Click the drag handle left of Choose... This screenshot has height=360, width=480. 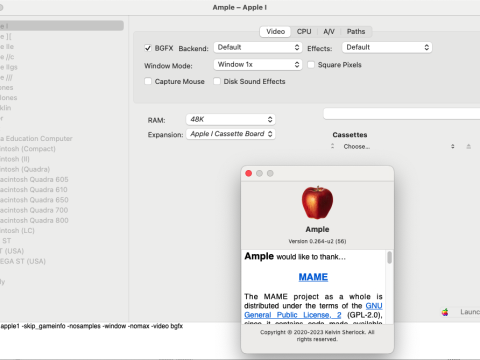tap(332, 146)
